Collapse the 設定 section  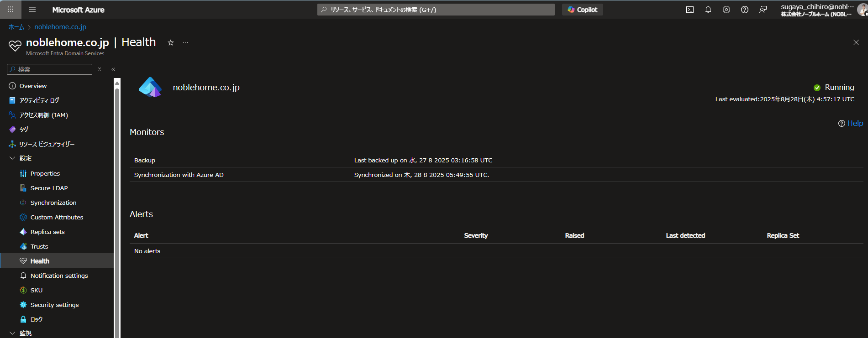tap(12, 158)
